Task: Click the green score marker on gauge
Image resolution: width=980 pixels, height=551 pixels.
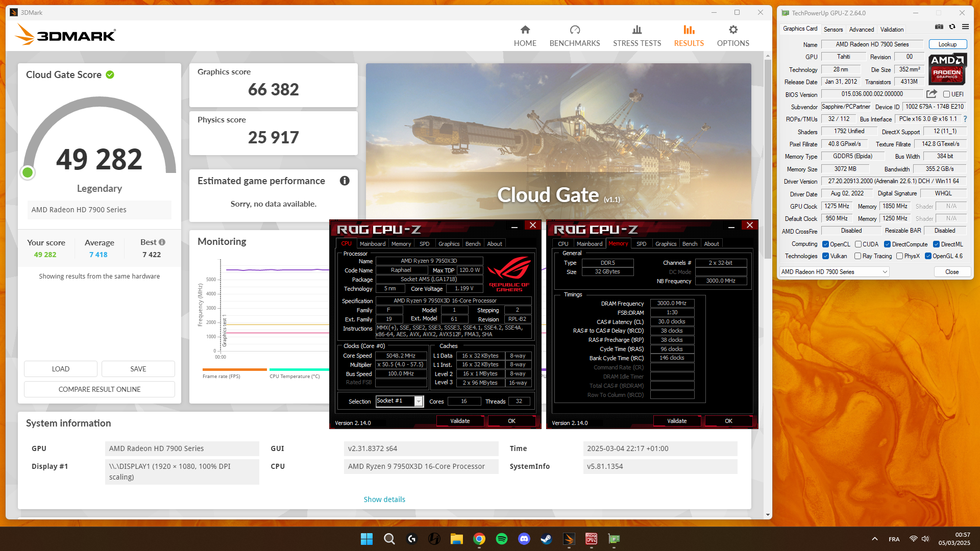Action: pyautogui.click(x=28, y=172)
